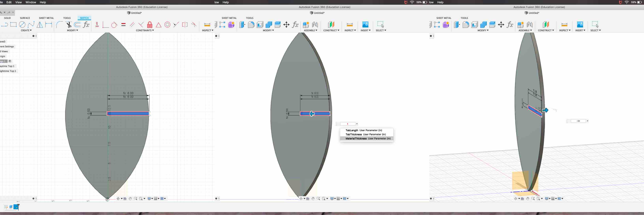Click New Component in middle window
The width and height of the screenshot is (644, 215).
306,25
